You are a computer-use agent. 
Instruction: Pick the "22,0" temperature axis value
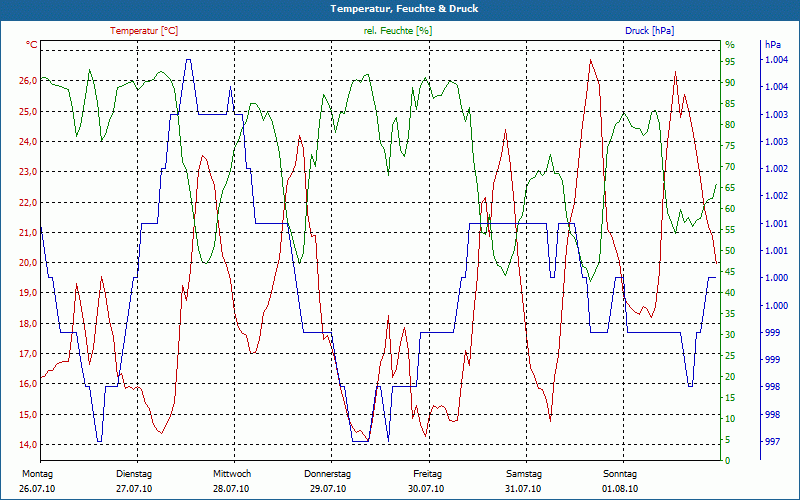[28, 202]
